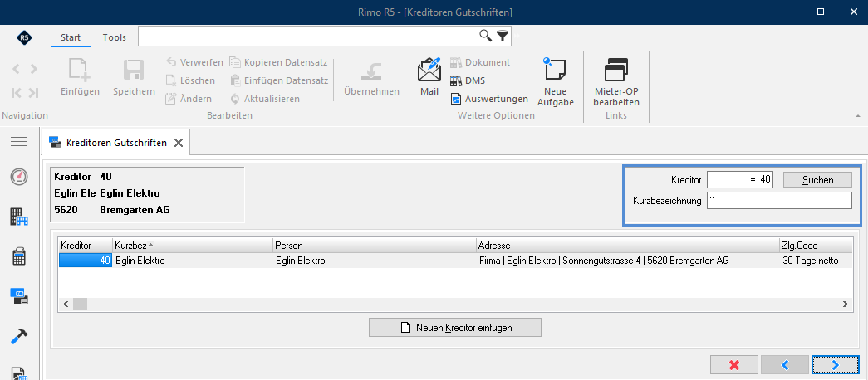Sort by the Adresse column header
Image resolution: width=868 pixels, height=380 pixels.
(x=628, y=245)
